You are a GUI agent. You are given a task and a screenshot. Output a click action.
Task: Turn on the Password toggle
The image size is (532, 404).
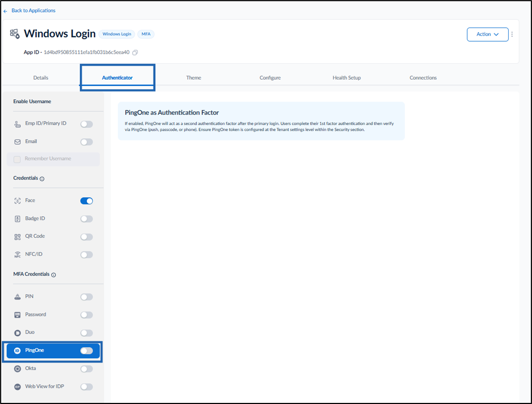(86, 315)
